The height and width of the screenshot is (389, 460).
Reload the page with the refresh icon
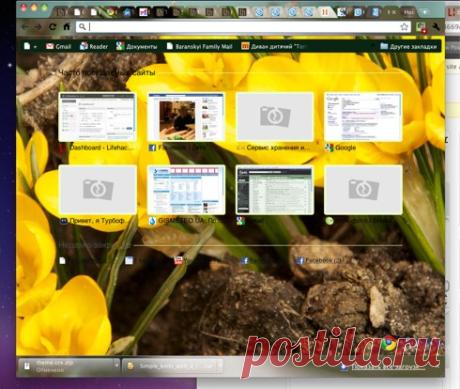coord(52,27)
